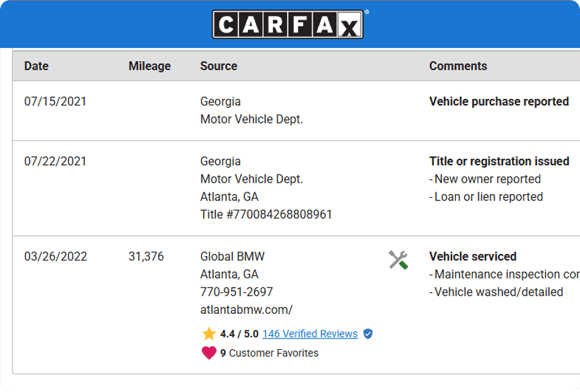This screenshot has width=580, height=392.
Task: Click 9 Customer Favorites text
Action: click(269, 353)
